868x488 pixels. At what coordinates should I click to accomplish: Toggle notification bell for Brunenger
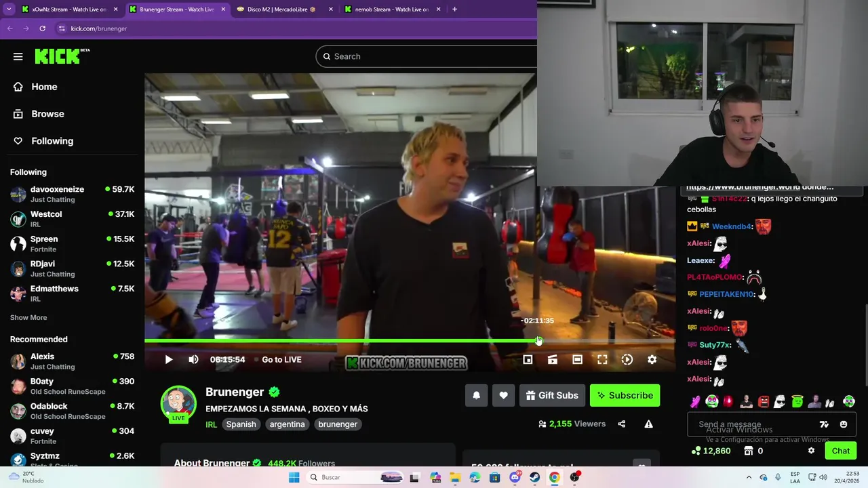[x=476, y=396]
